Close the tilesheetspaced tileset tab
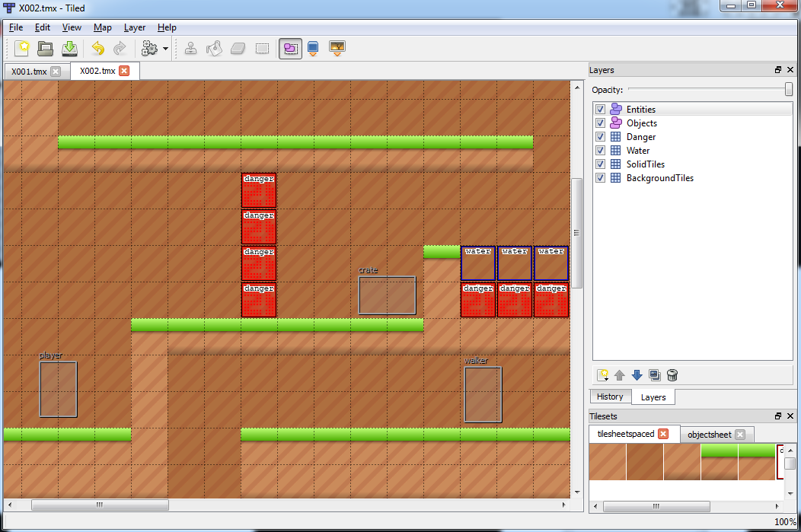Image resolution: width=801 pixels, height=532 pixels. 663,434
